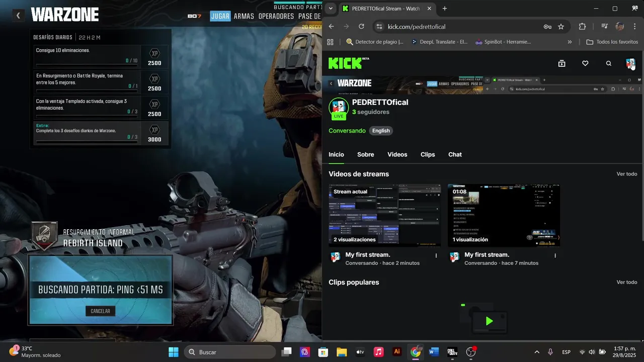This screenshot has height=362, width=644.
Task: Open media controls icon in Chrome
Action: [x=604, y=27]
